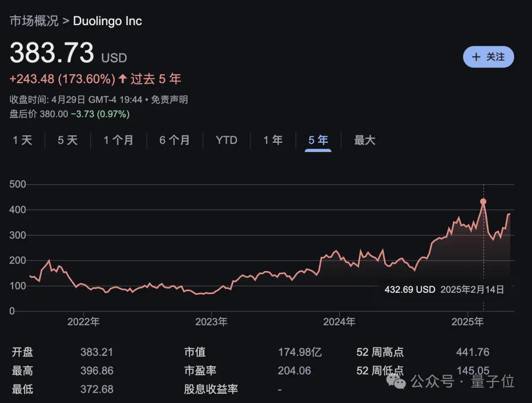Click the WeChat logo in the watermark
The image size is (532, 403).
396,380
